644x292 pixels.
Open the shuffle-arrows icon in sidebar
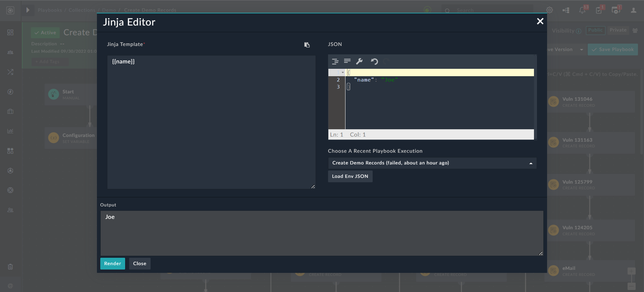click(x=10, y=72)
